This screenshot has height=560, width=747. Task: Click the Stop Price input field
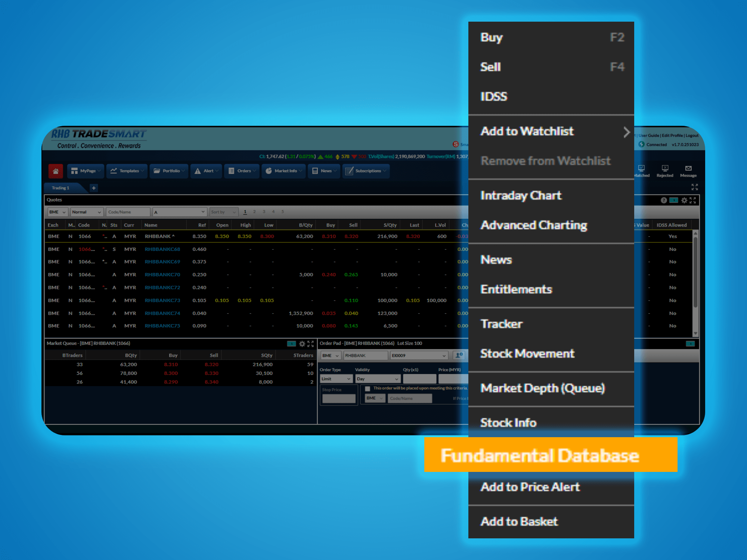coord(339,399)
